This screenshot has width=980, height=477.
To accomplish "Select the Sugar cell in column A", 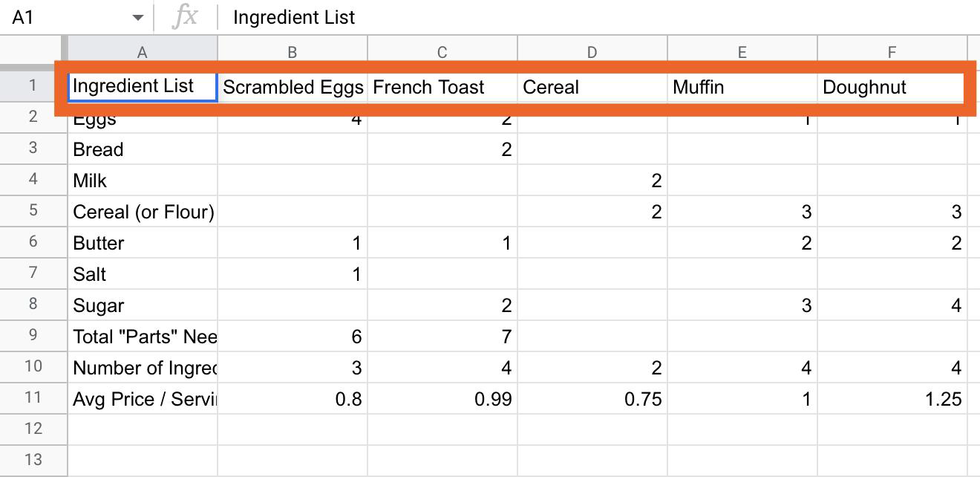I will pos(143,305).
